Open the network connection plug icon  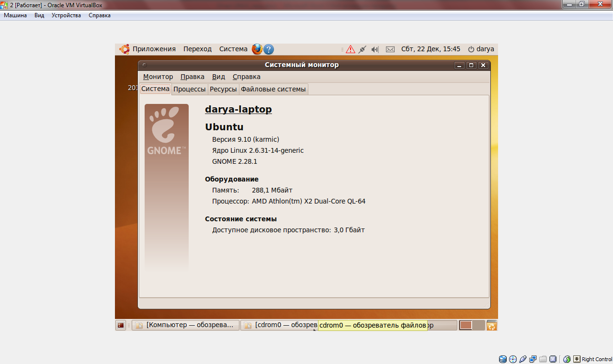tap(363, 49)
